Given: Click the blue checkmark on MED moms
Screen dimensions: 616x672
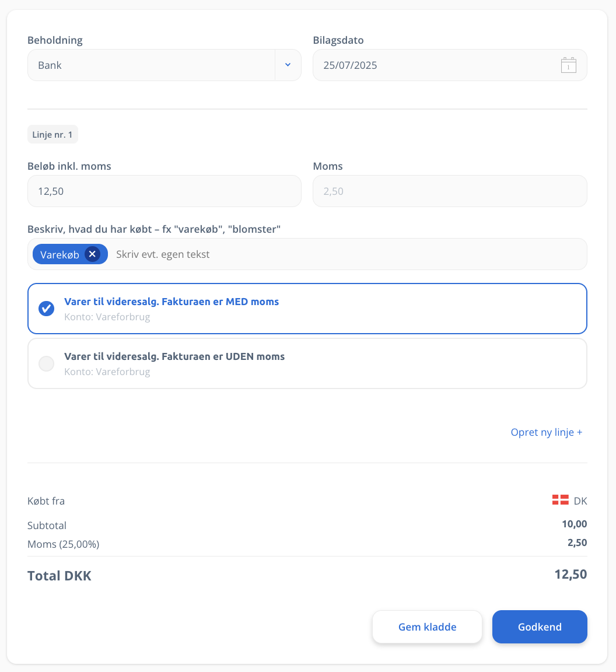Looking at the screenshot, I should pos(46,309).
